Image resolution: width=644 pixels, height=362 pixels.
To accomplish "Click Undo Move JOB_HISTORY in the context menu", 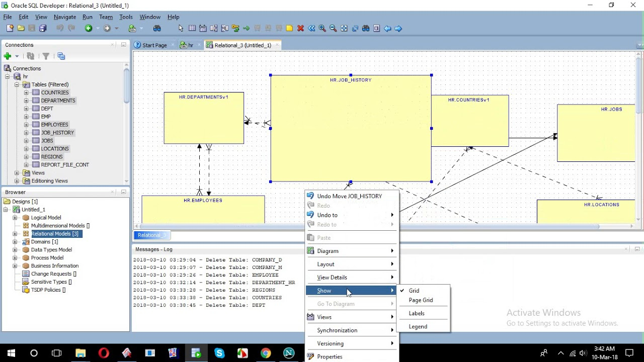I will click(349, 196).
